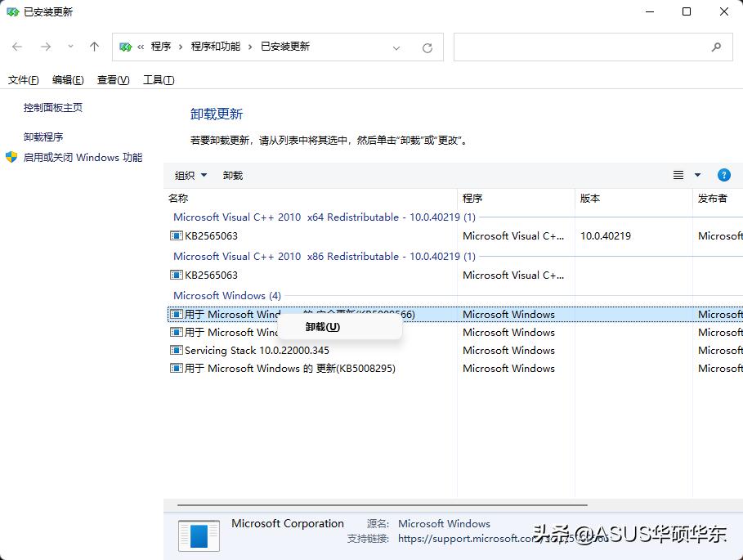The height and width of the screenshot is (560, 743).
Task: Click the 卸载 toolbar button
Action: [x=232, y=174]
